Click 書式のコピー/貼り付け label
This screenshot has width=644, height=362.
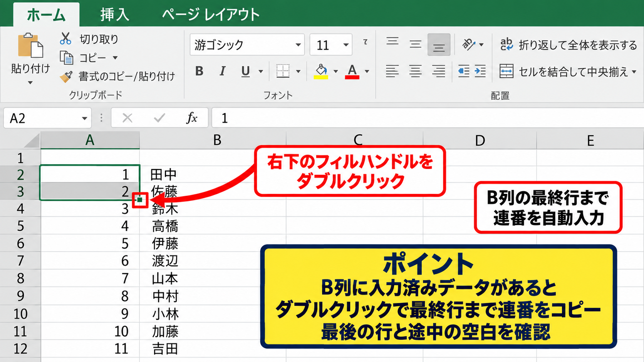127,77
